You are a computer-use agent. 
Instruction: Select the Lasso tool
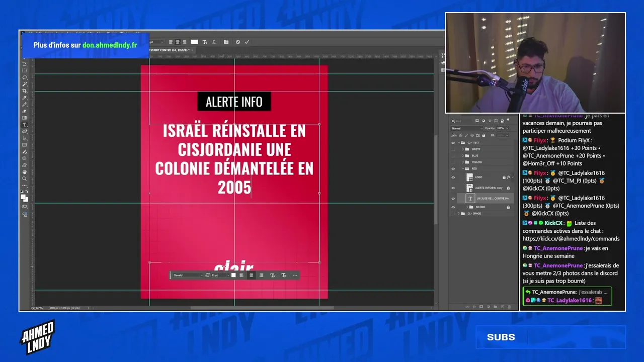tap(24, 77)
